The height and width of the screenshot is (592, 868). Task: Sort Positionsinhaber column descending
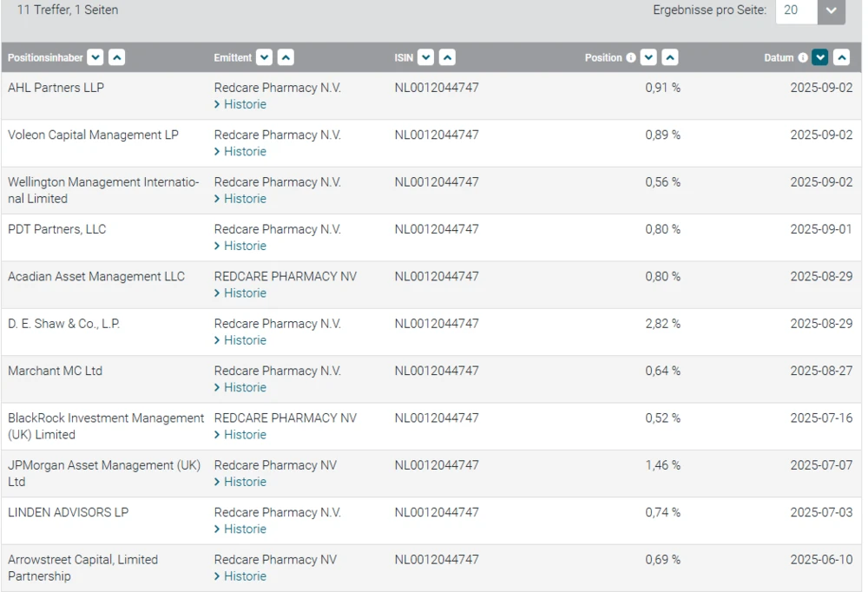(95, 58)
